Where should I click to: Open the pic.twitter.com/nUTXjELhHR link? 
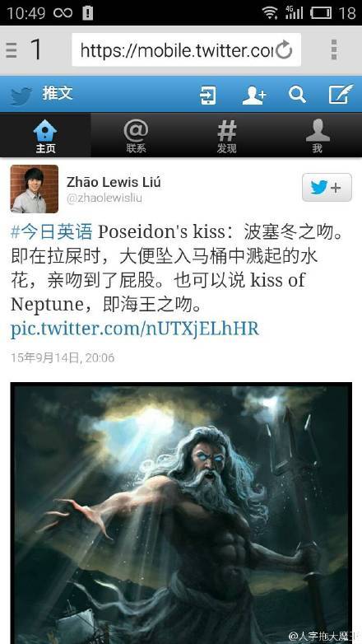click(x=135, y=329)
